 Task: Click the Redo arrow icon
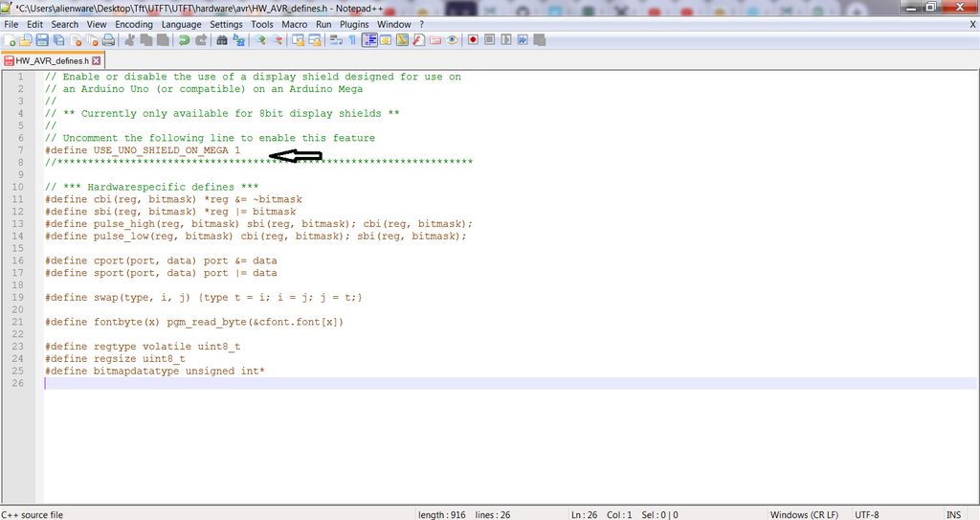tap(201, 40)
